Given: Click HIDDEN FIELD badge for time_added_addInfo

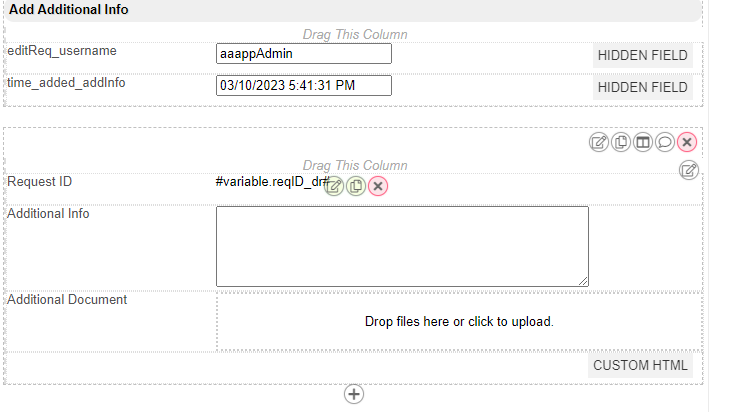Looking at the screenshot, I should click(x=642, y=88).
